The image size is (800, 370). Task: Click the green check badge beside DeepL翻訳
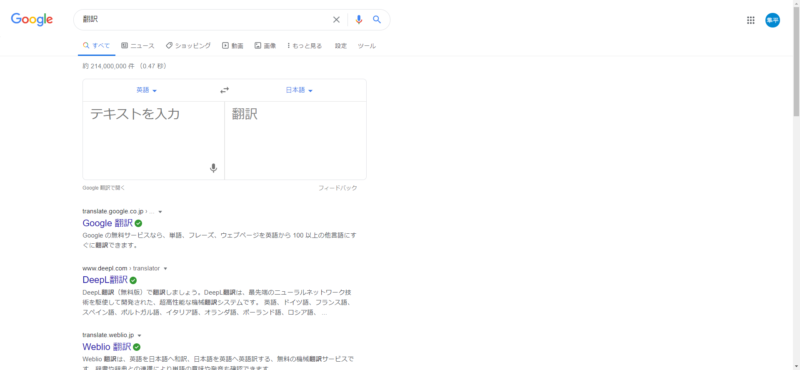pos(133,280)
